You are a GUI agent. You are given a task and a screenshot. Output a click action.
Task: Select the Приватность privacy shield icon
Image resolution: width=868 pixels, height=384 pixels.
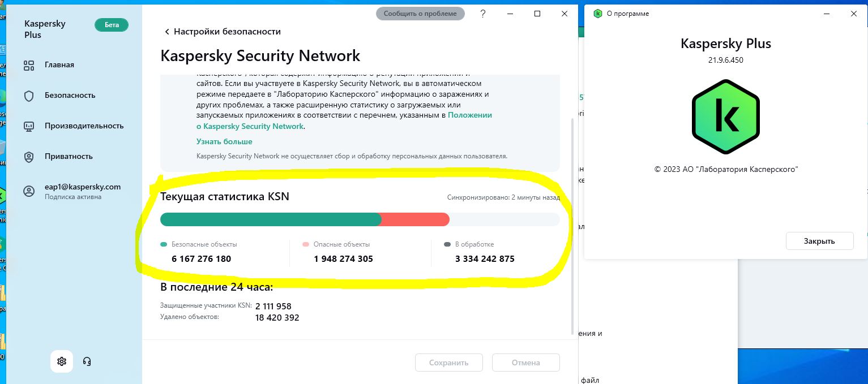[29, 157]
